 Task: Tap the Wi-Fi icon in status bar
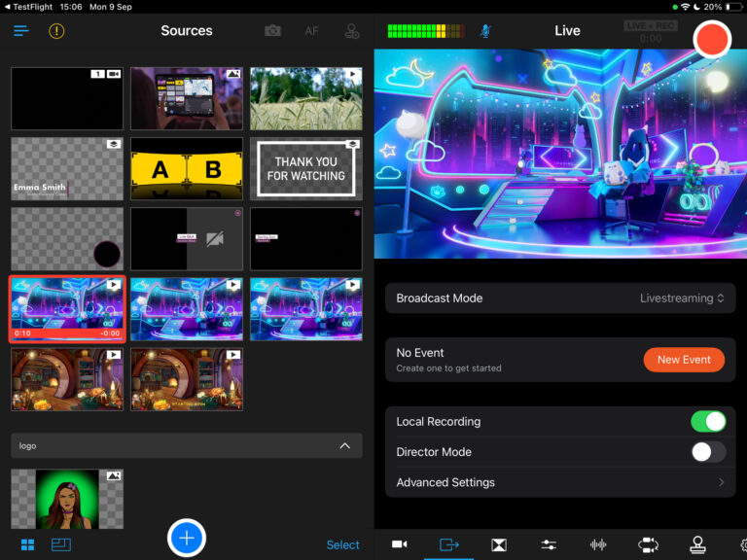(x=685, y=7)
